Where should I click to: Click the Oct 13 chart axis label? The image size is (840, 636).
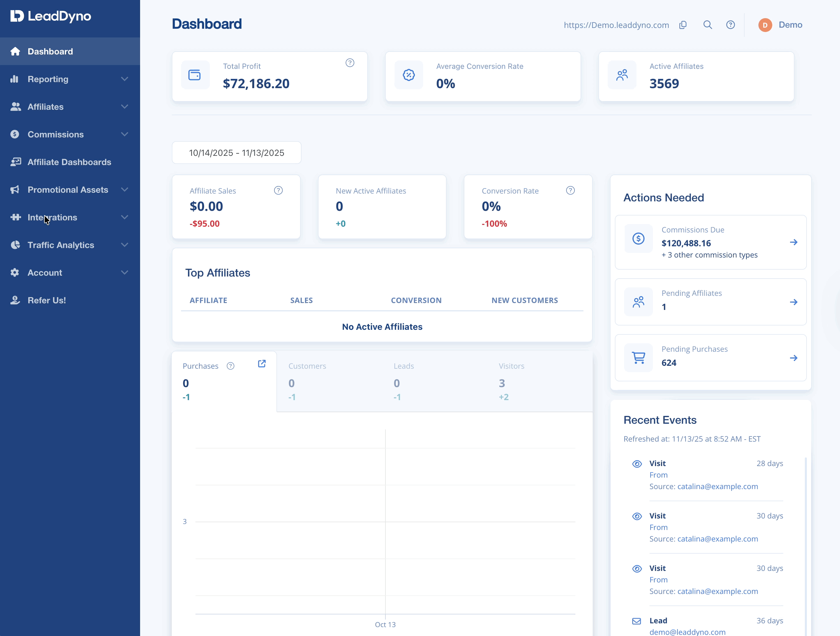coord(385,624)
